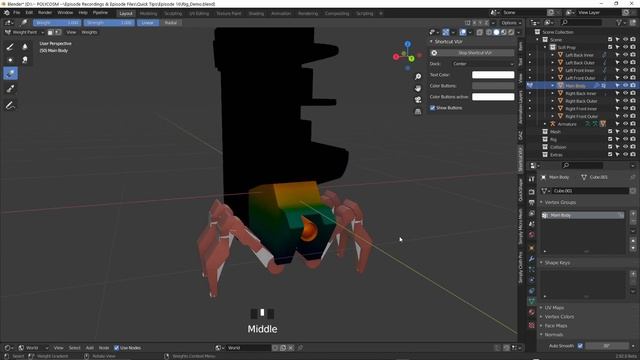
Task: Hide Main Body with eye icon
Action: click(625, 86)
